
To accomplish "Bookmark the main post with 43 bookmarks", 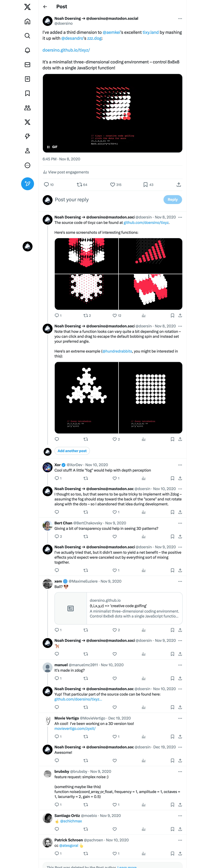I will pos(145,185).
